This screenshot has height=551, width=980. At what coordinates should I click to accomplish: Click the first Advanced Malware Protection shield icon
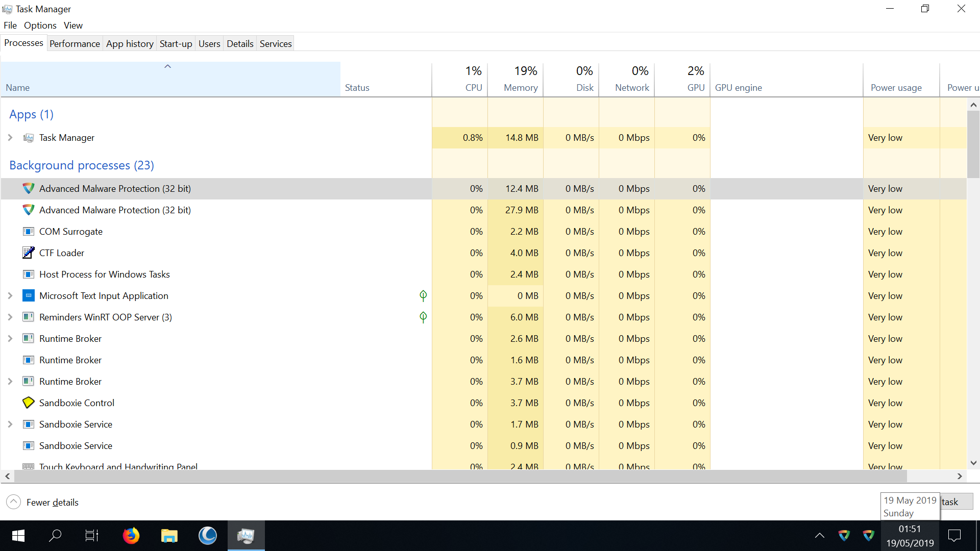(29, 188)
